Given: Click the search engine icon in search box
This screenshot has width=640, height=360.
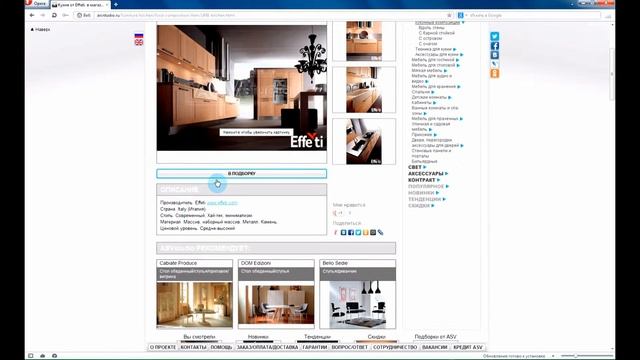Looking at the screenshot, I should tap(460, 15).
